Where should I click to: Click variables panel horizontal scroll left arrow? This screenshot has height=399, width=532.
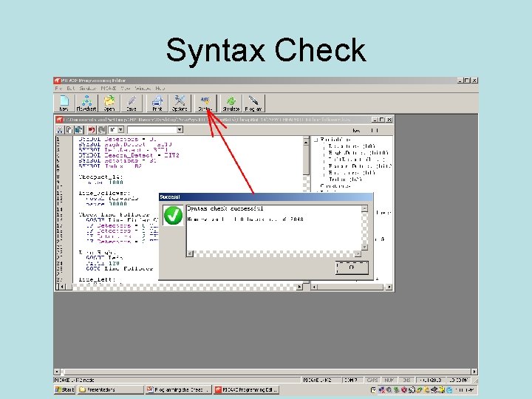(314, 287)
